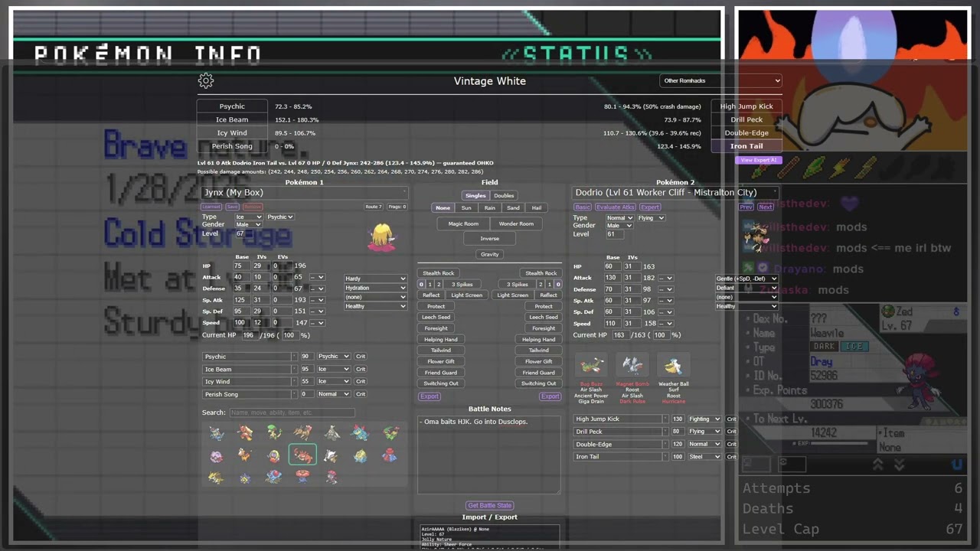Pick the green Breloom sprite in the box
Screen dimensions: 980x551
click(x=274, y=433)
